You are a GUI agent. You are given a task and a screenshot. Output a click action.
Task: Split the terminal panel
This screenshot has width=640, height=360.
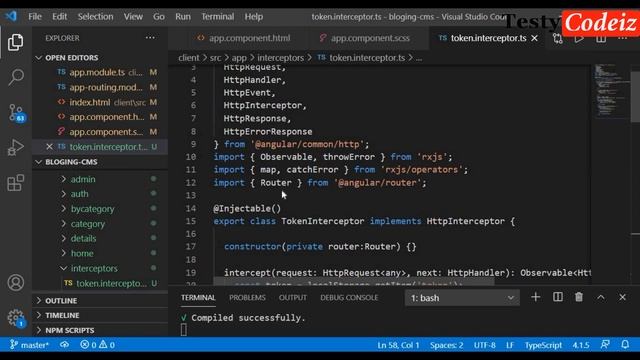point(558,297)
